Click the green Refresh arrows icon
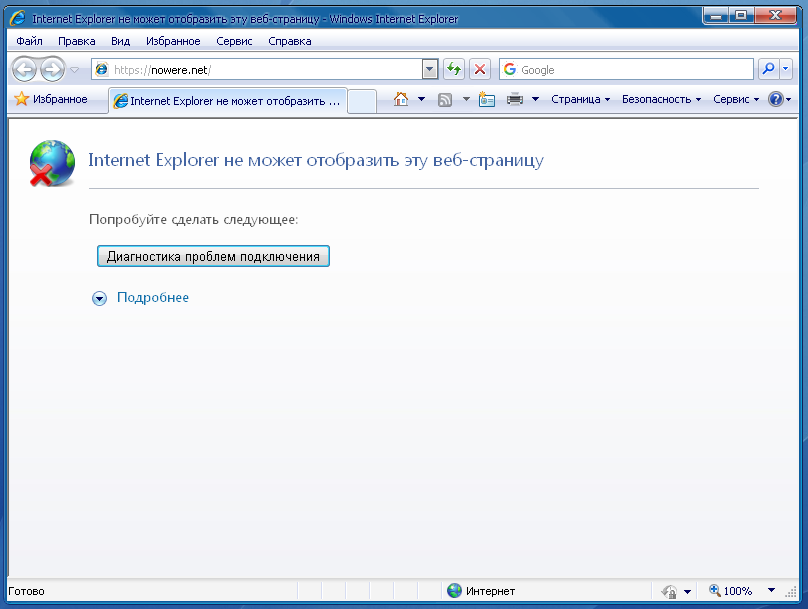808x609 pixels. [x=454, y=69]
